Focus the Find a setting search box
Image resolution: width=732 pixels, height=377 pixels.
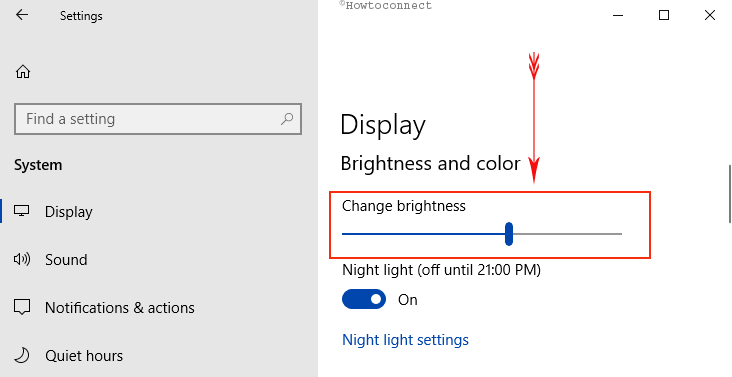click(158, 119)
